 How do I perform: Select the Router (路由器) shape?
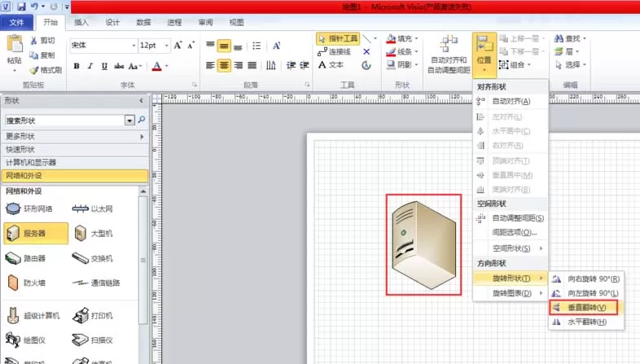click(x=25, y=258)
